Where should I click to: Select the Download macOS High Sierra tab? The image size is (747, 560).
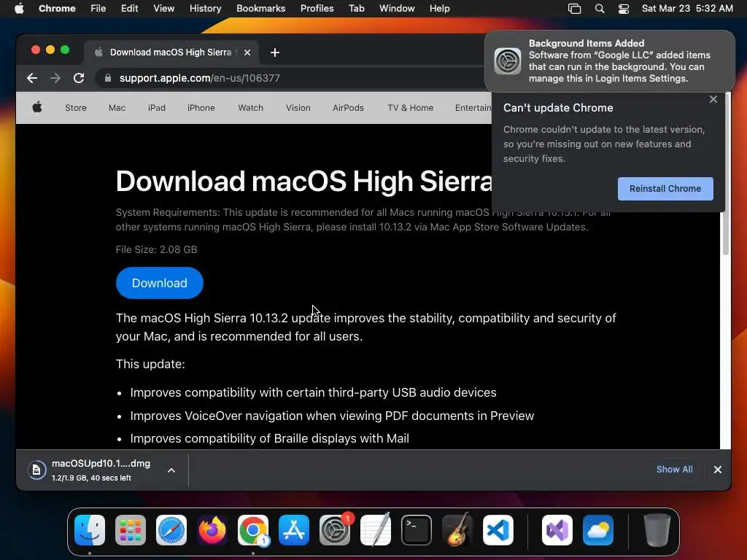(x=171, y=52)
